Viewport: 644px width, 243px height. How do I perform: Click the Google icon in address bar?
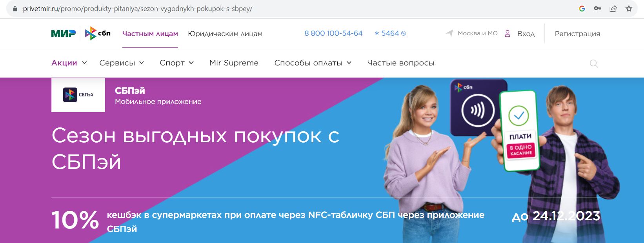pyautogui.click(x=582, y=8)
